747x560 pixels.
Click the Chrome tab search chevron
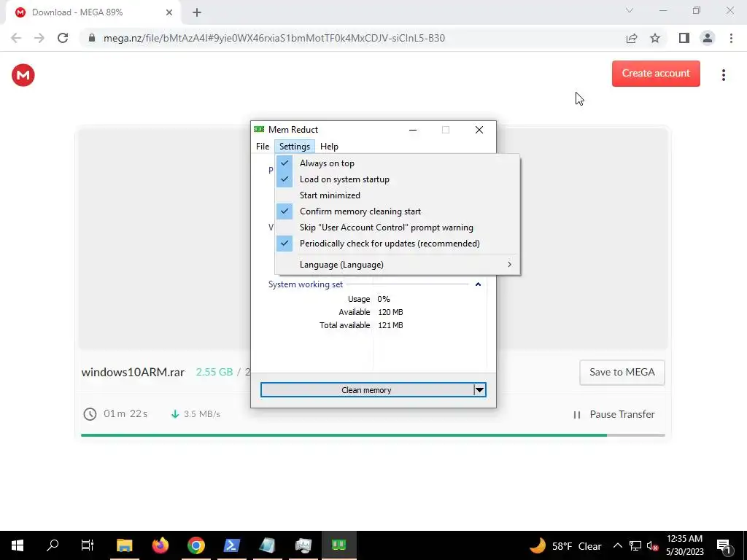pyautogui.click(x=630, y=10)
